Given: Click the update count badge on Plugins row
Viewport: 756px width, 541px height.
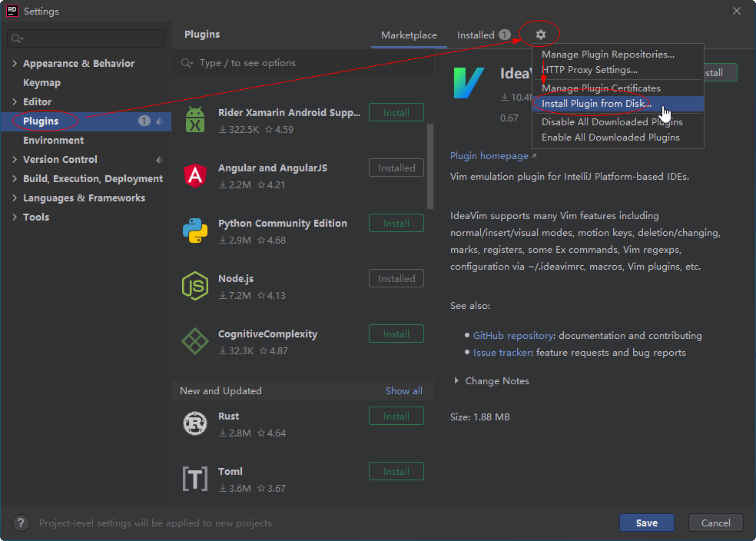Looking at the screenshot, I should tap(144, 121).
